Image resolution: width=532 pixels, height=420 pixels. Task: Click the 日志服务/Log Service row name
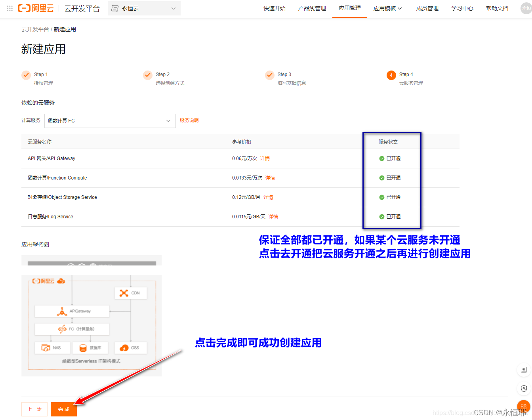tap(50, 217)
